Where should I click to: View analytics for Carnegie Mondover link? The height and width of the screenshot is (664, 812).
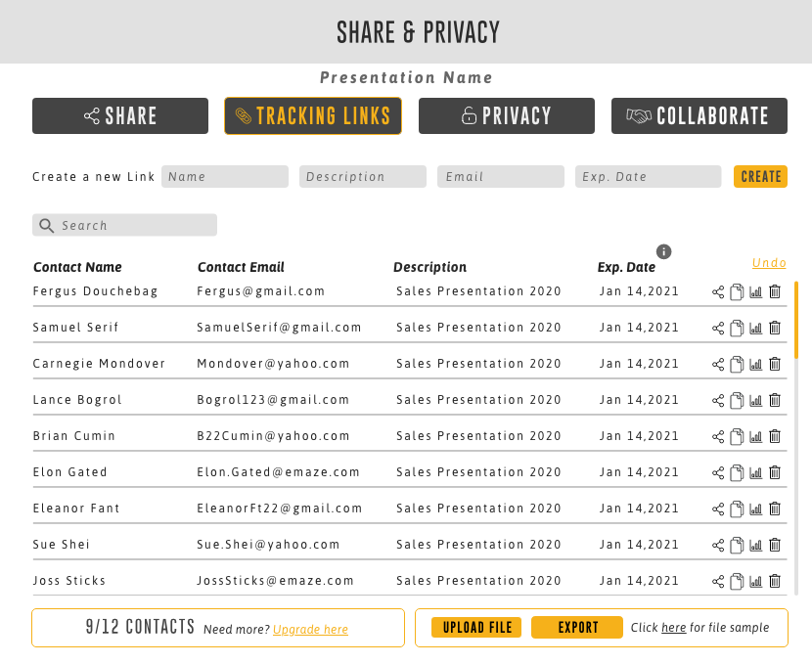[755, 364]
